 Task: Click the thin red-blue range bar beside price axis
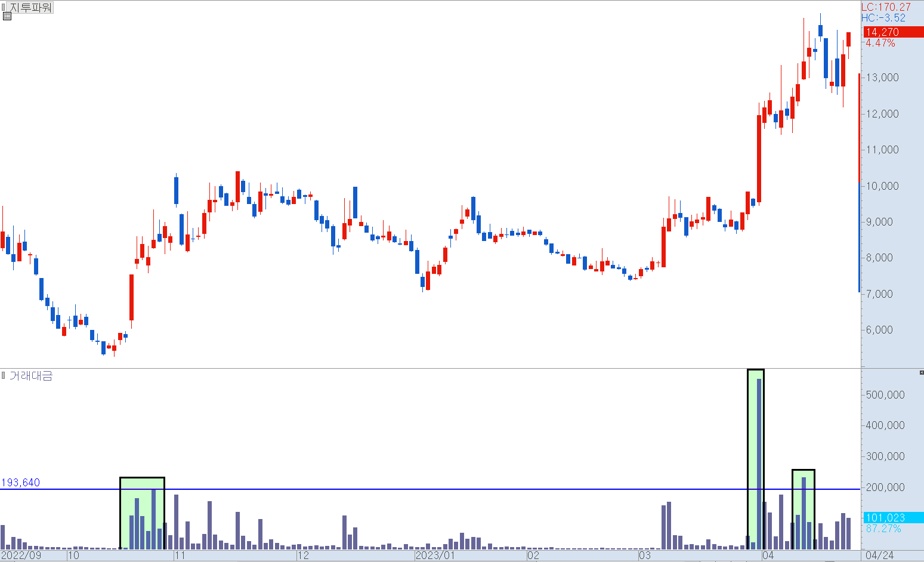click(x=859, y=183)
